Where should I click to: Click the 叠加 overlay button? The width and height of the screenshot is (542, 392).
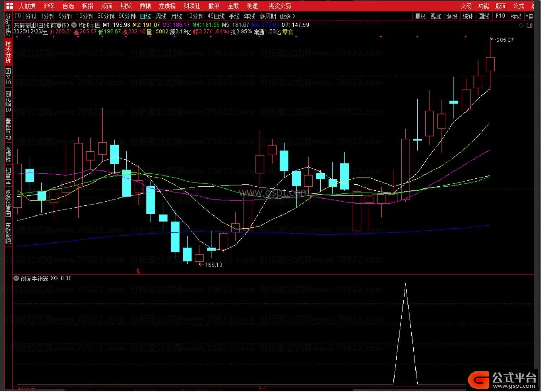click(x=436, y=16)
